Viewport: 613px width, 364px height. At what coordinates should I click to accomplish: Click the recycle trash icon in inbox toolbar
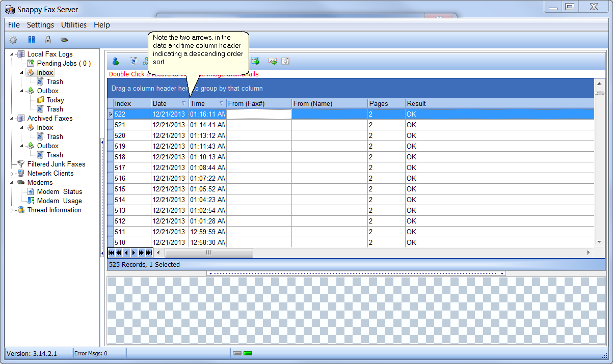coord(134,61)
